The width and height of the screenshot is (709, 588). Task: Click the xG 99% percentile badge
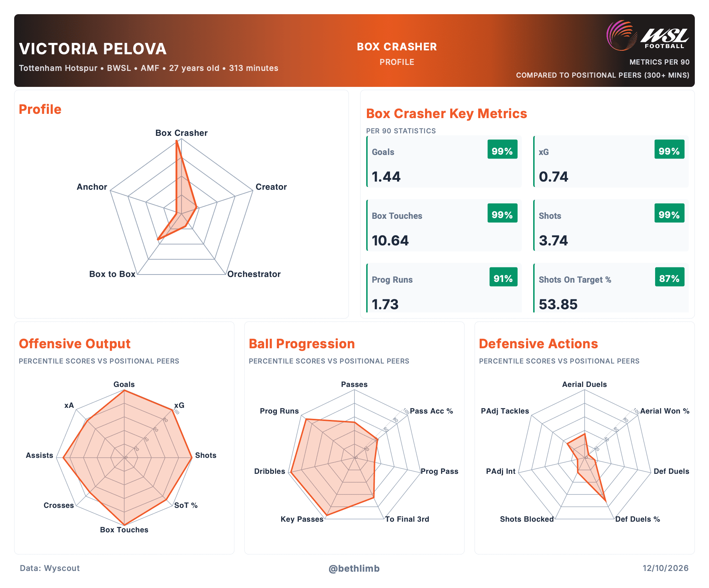[669, 149]
